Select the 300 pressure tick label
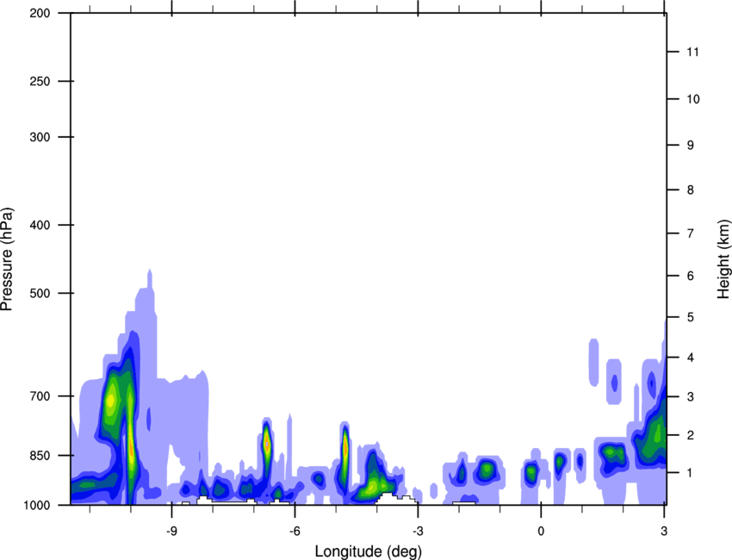Image resolution: width=732 pixels, height=560 pixels. click(x=40, y=137)
